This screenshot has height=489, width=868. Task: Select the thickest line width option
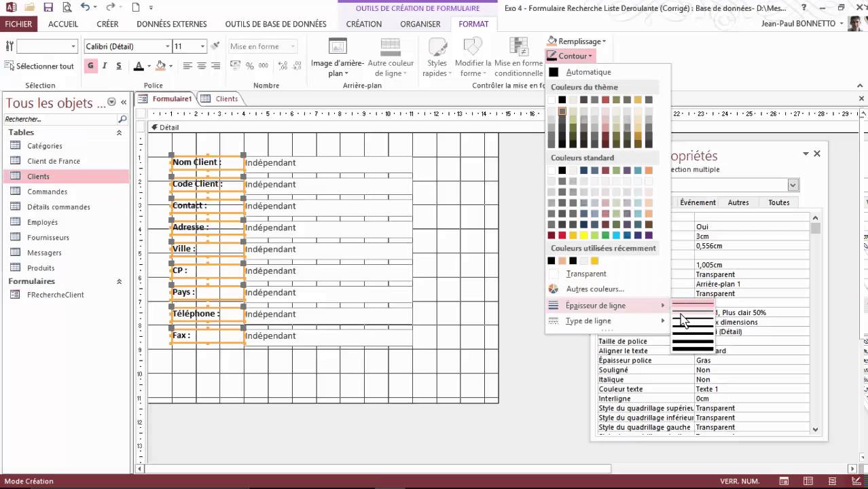coord(693,348)
